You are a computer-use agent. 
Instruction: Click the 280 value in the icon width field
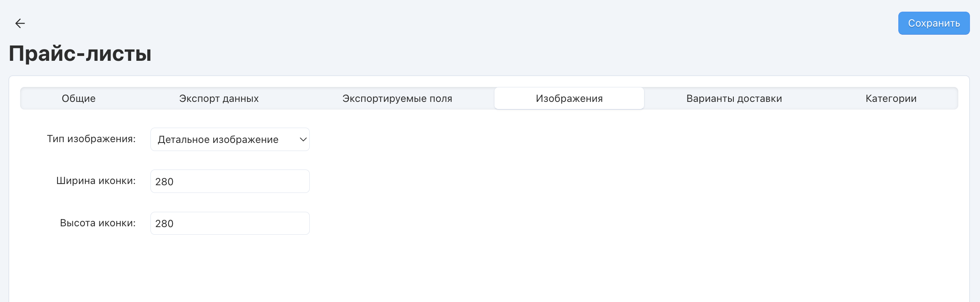click(x=164, y=182)
